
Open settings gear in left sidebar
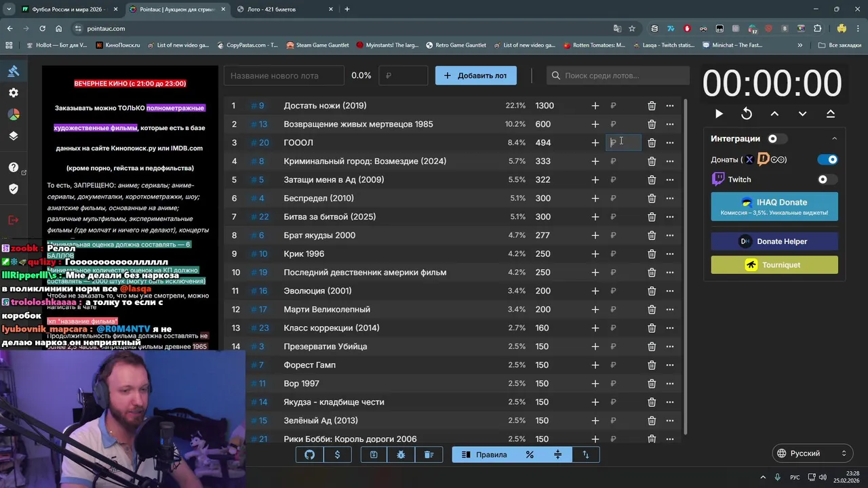[x=14, y=93]
